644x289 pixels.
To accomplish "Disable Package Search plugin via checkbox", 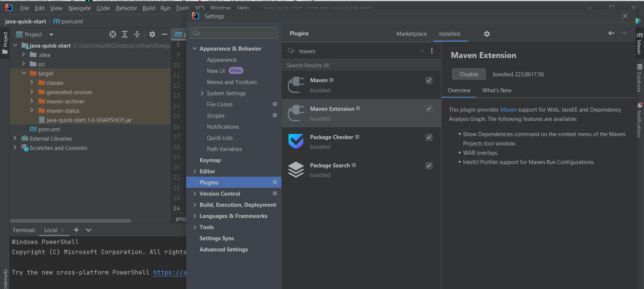I will coord(429,166).
